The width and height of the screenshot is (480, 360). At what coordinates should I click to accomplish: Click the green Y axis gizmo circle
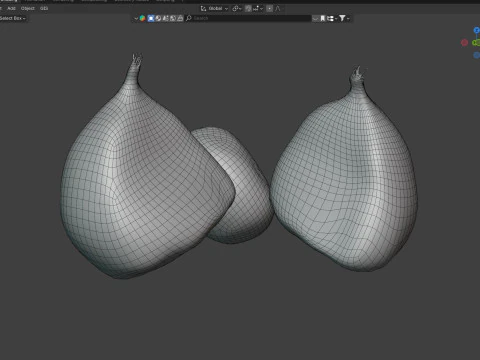coord(476,43)
